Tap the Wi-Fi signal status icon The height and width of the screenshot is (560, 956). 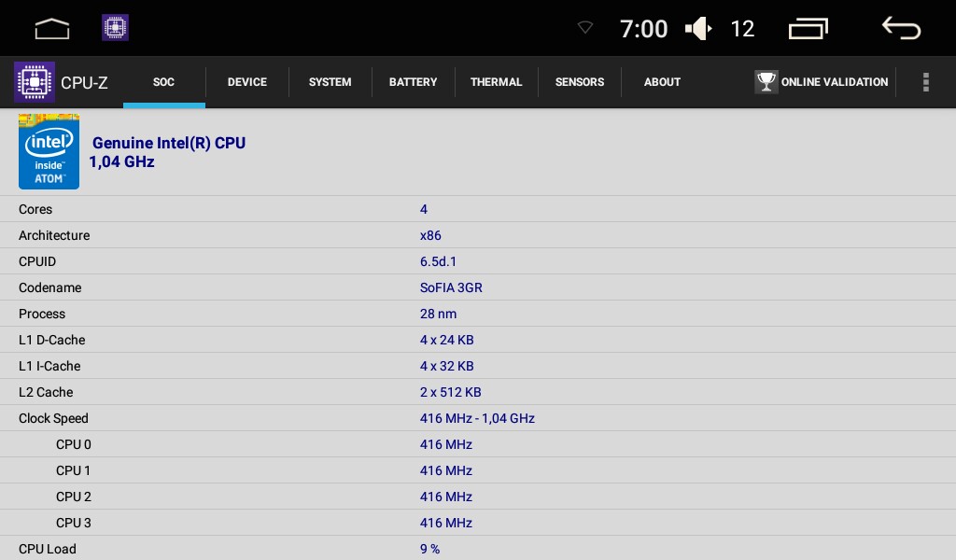pyautogui.click(x=585, y=27)
